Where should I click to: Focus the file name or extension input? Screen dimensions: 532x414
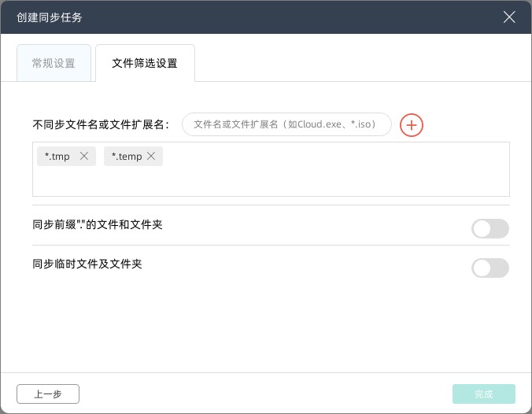(x=286, y=124)
